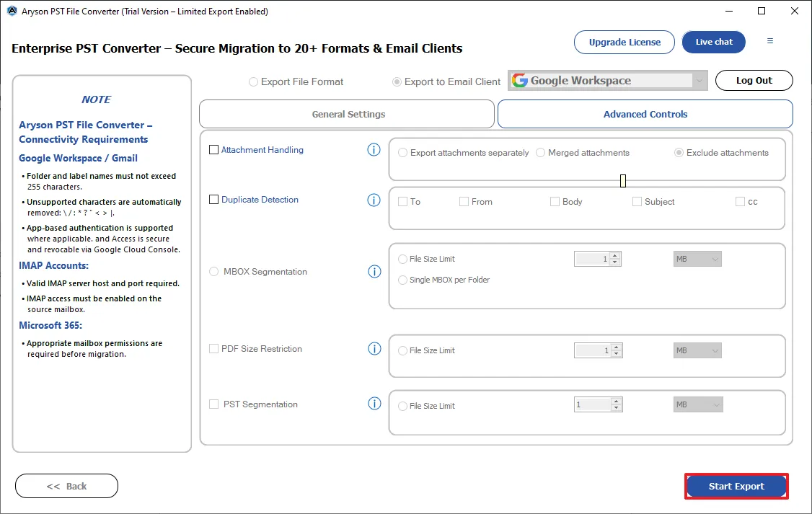
Task: Click the Aryson app logo in title bar
Action: [12, 11]
